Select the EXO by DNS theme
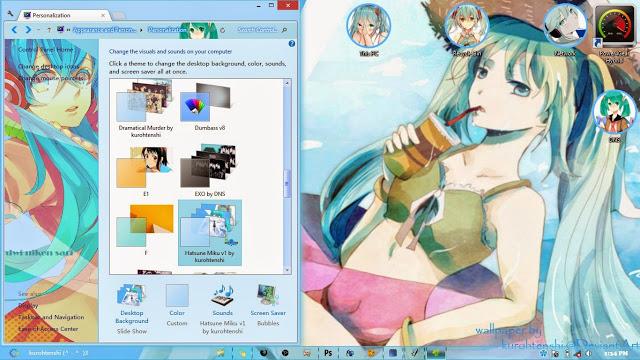 (209, 171)
